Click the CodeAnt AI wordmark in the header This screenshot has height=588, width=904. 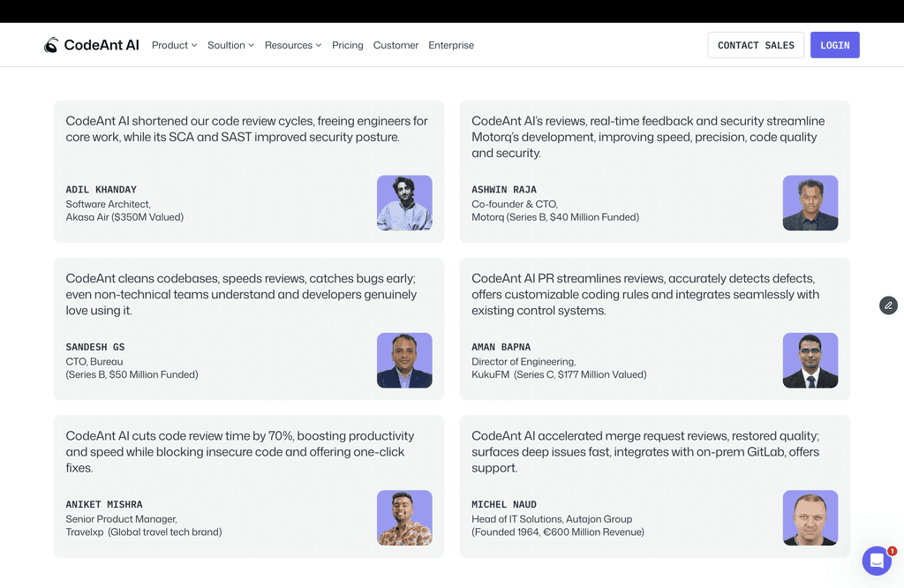click(103, 44)
